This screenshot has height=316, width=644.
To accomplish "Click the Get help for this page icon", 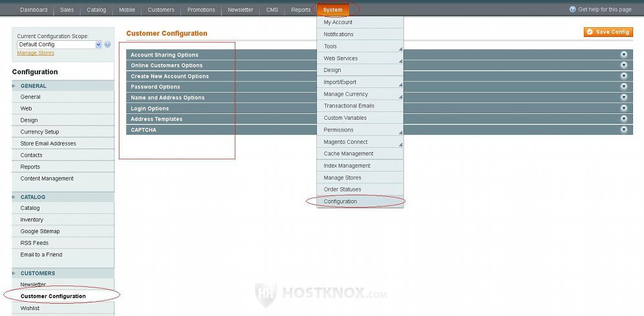I will (572, 10).
